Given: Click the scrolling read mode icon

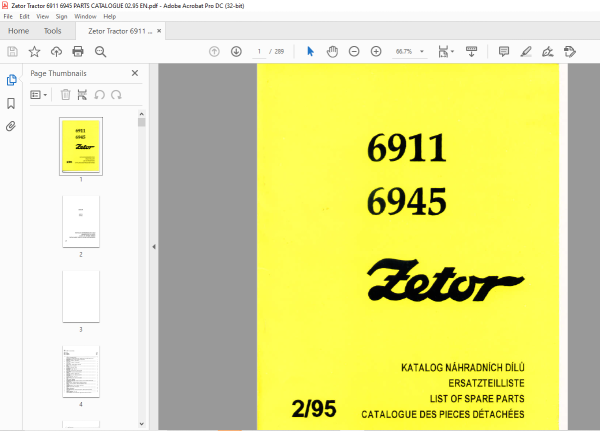Looking at the screenshot, I should (471, 51).
